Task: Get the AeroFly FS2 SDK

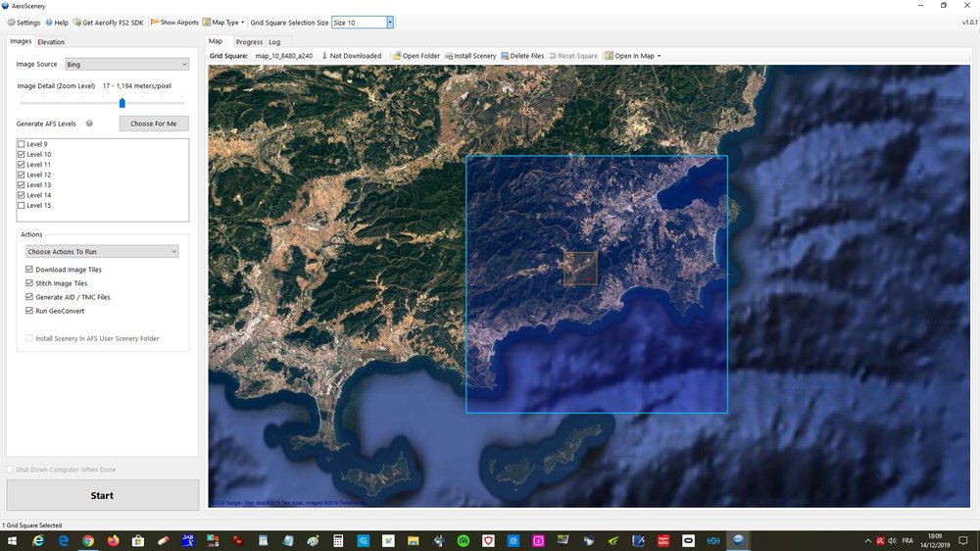Action: [108, 23]
